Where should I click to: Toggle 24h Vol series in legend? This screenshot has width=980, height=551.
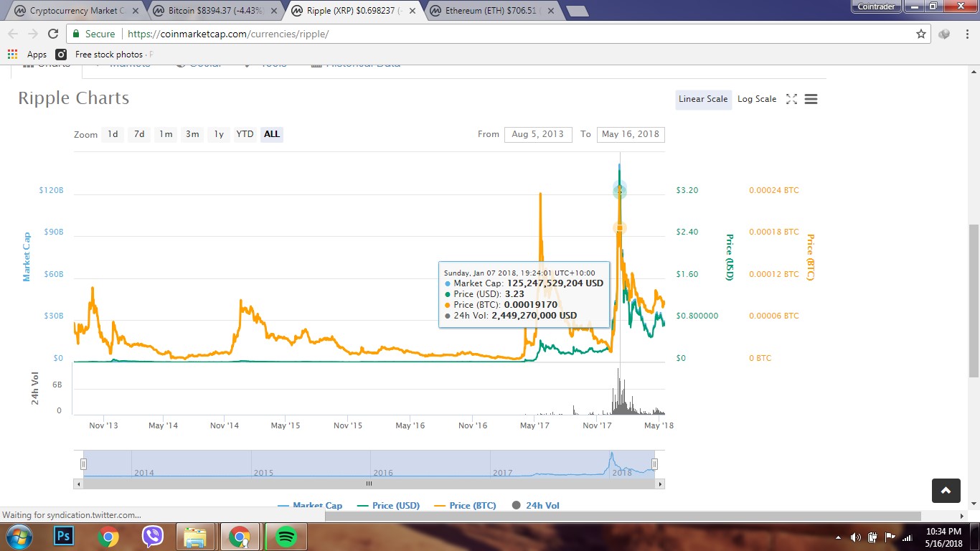pyautogui.click(x=535, y=505)
